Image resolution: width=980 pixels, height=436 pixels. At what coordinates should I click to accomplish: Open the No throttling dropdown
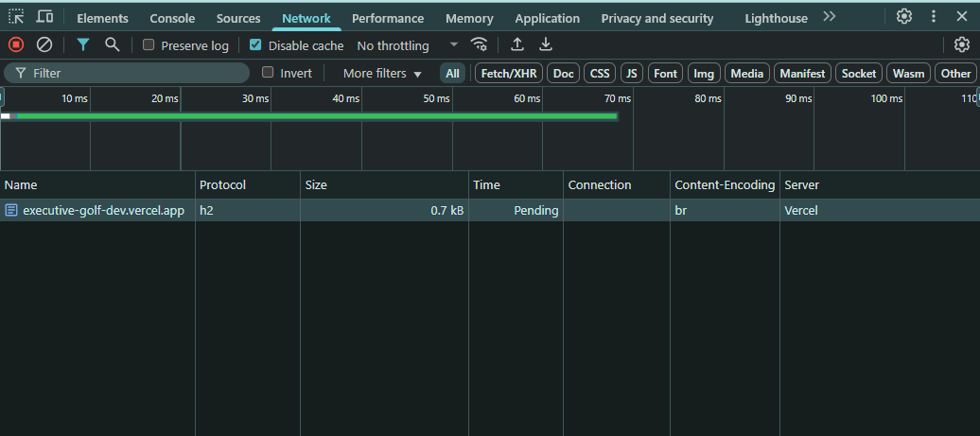(x=408, y=45)
